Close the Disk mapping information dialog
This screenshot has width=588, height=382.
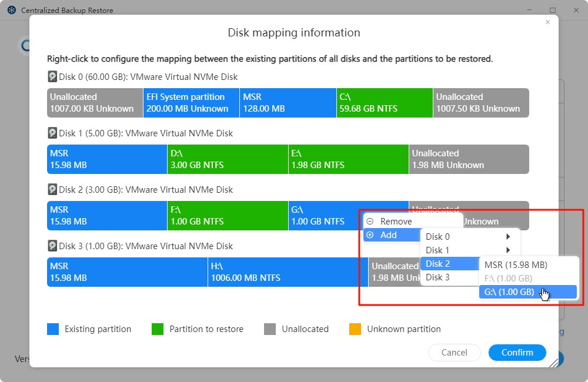pyautogui.click(x=547, y=22)
